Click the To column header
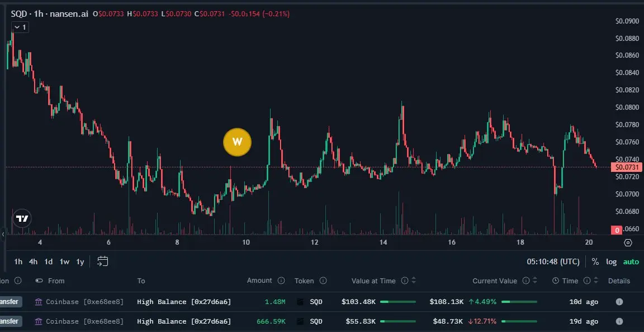The width and height of the screenshot is (644, 332). 141,281
